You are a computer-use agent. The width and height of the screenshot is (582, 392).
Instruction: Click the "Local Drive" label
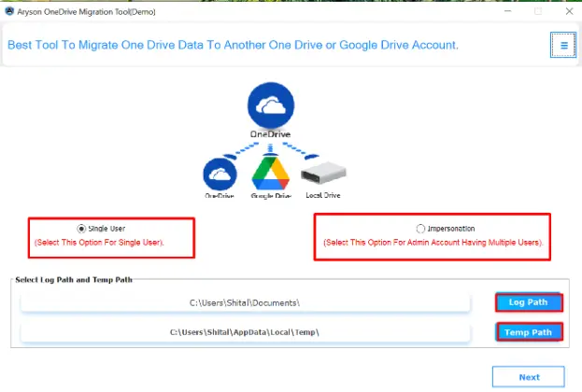tap(323, 195)
